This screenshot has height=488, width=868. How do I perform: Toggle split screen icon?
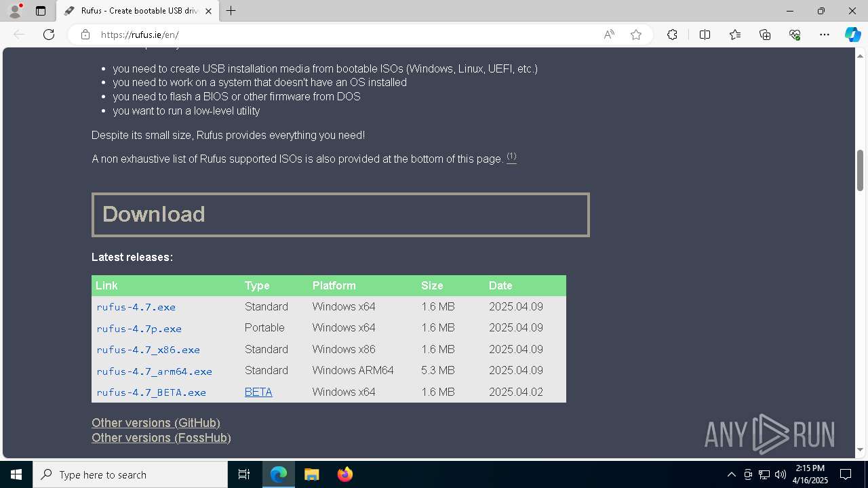705,35
